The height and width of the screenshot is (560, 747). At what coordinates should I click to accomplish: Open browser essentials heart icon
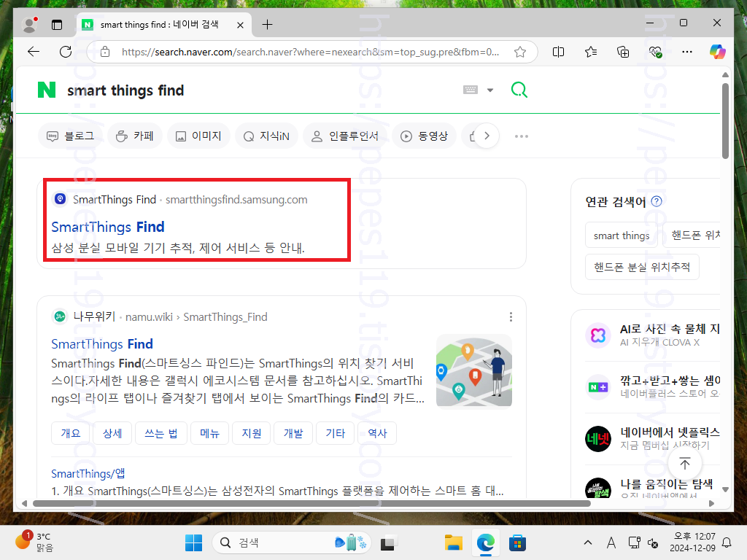[655, 52]
